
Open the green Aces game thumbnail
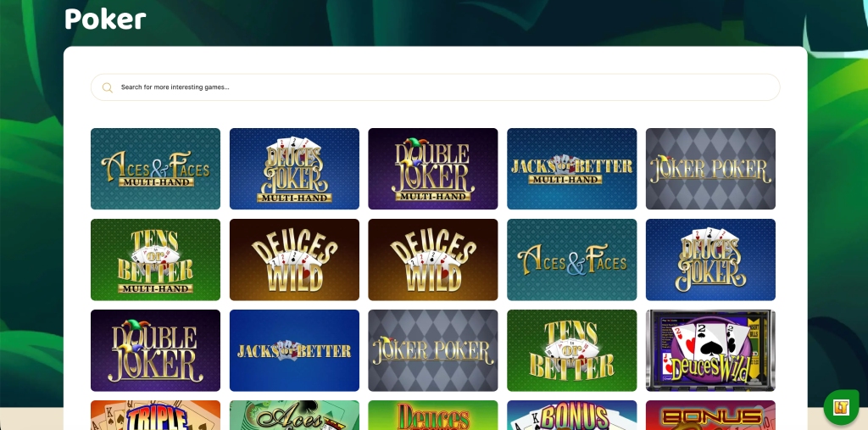(294, 415)
